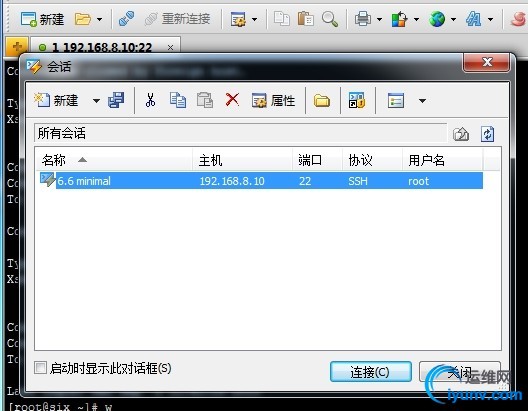This screenshot has width=528, height=411.
Task: Click the Copy icon in main toolbar
Action: pos(282,19)
